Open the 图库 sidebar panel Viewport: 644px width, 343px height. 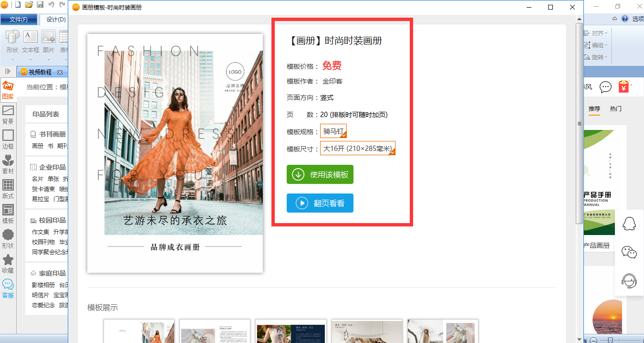coord(8,90)
